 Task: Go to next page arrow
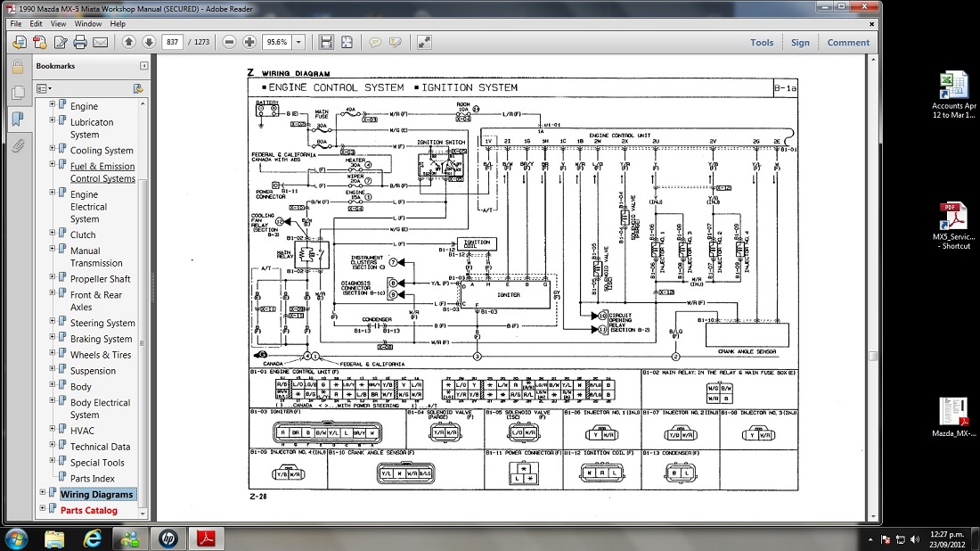(x=149, y=42)
